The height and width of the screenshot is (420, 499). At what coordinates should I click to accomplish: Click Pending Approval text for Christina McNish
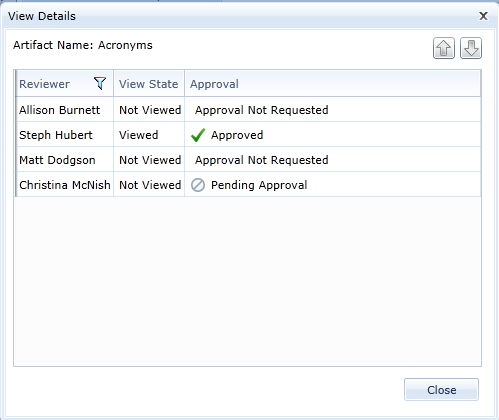click(259, 185)
